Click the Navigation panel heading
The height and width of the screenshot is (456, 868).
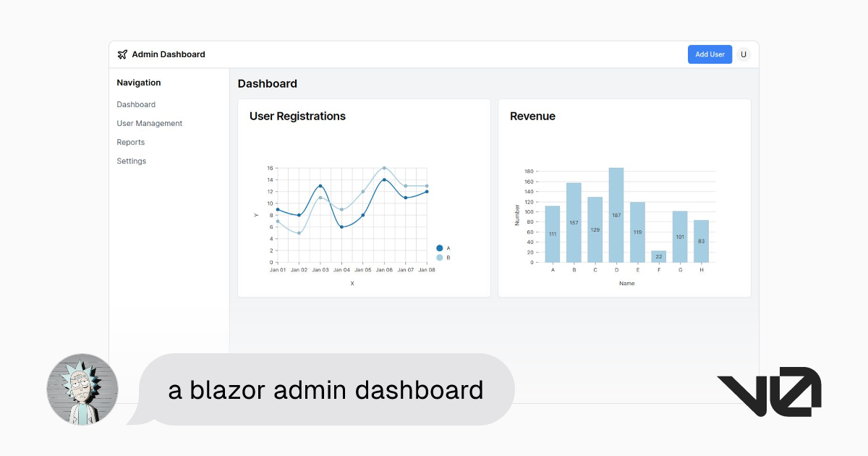pyautogui.click(x=138, y=83)
